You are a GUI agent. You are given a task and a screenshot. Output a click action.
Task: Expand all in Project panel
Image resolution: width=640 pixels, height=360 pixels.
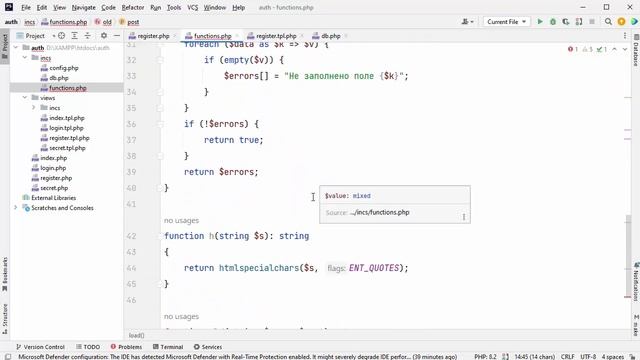click(x=74, y=36)
